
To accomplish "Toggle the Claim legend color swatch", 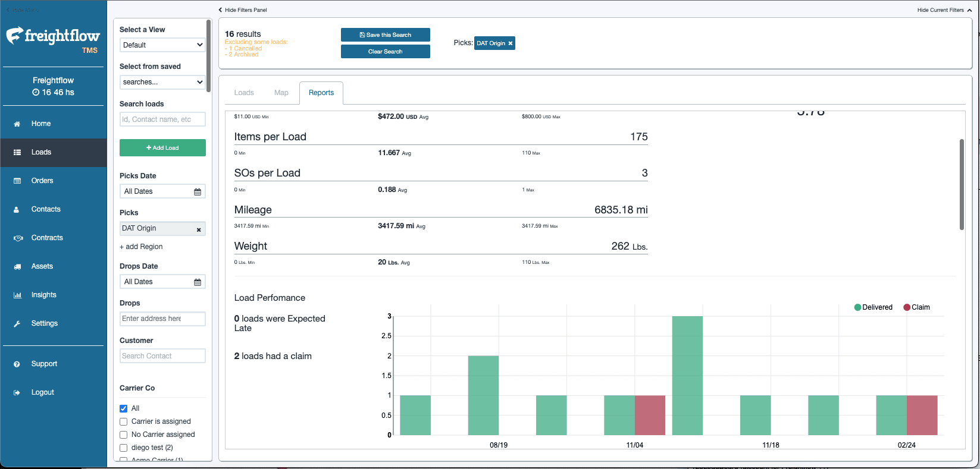I will tap(907, 307).
